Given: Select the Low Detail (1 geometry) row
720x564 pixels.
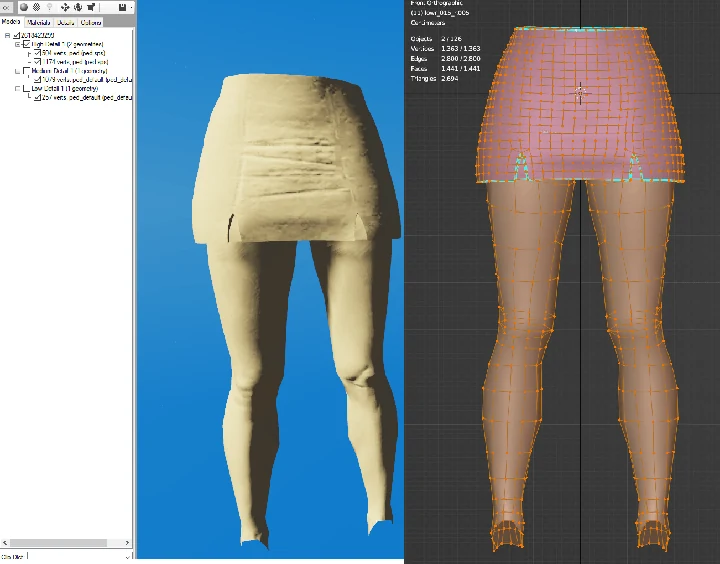Looking at the screenshot, I should [65, 88].
